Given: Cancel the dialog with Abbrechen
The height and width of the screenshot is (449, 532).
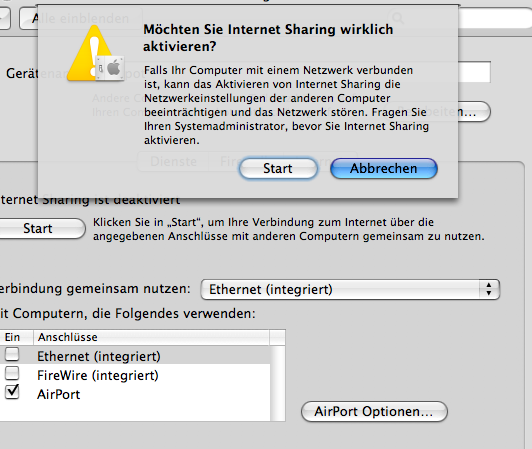Looking at the screenshot, I should 384,168.
